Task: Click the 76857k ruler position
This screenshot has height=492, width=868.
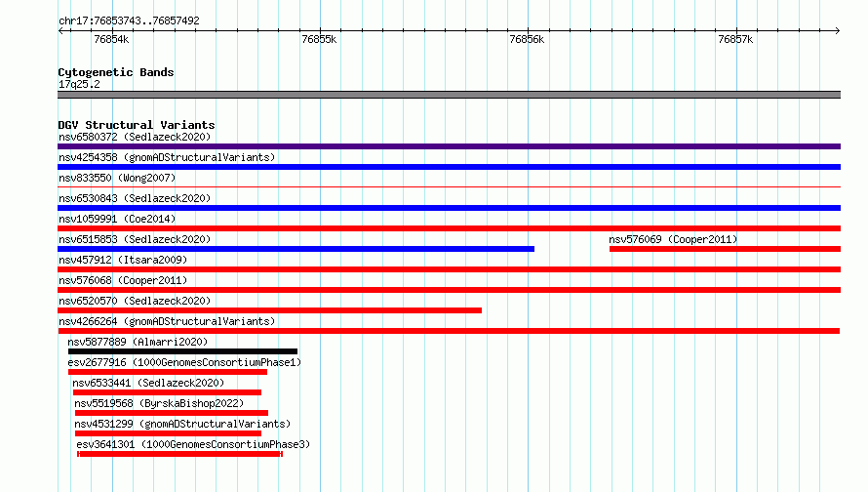Action: 735,39
